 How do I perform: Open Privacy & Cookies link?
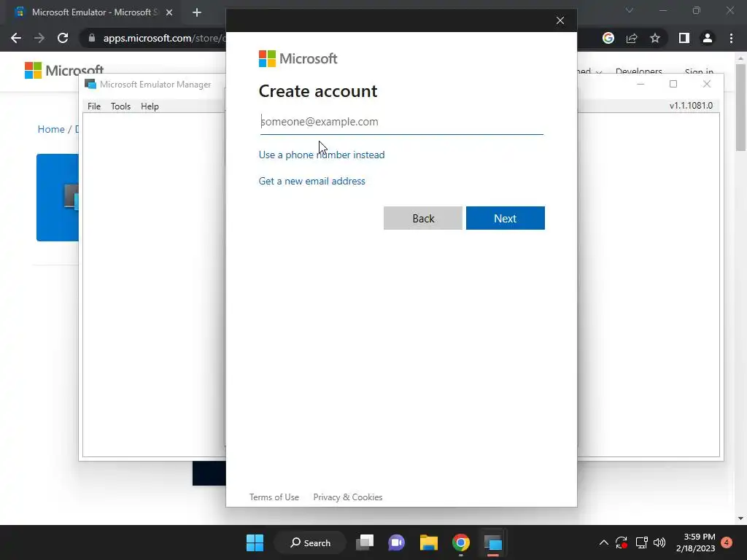pos(348,497)
